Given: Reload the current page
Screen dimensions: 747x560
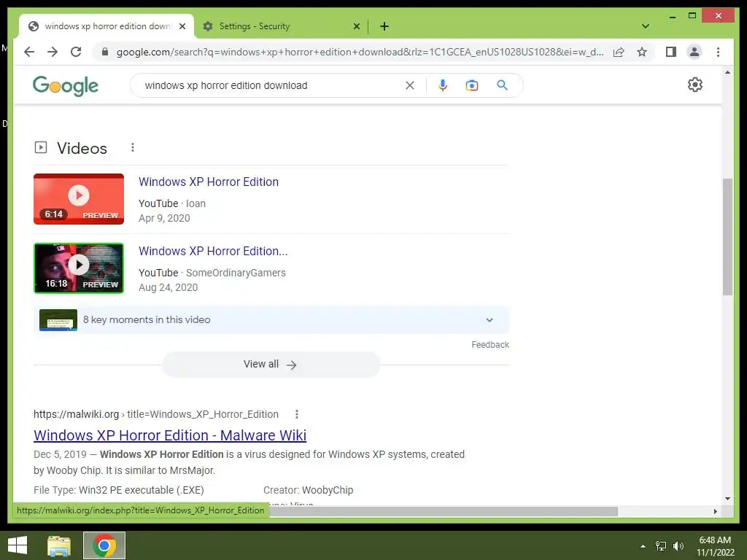Looking at the screenshot, I should tap(76, 52).
